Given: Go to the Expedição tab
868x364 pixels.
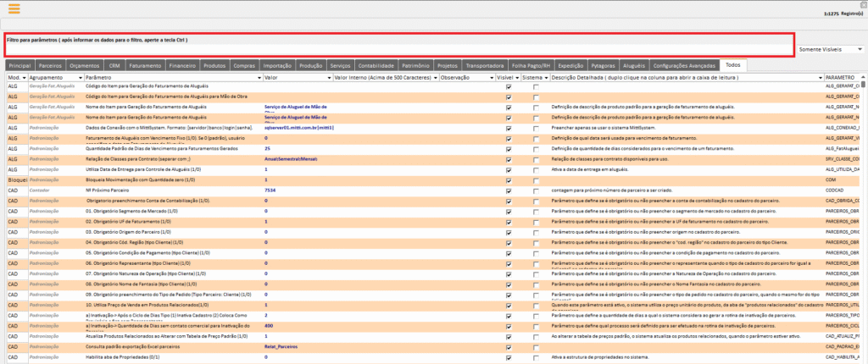Looking at the screenshot, I should 570,65.
